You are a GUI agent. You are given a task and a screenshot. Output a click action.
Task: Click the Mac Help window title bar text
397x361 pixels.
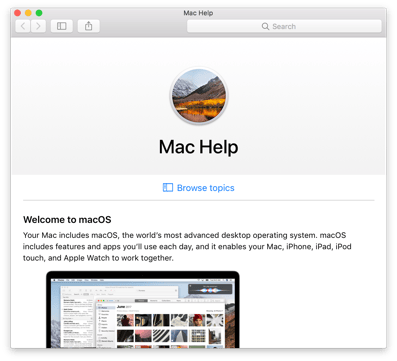(198, 13)
